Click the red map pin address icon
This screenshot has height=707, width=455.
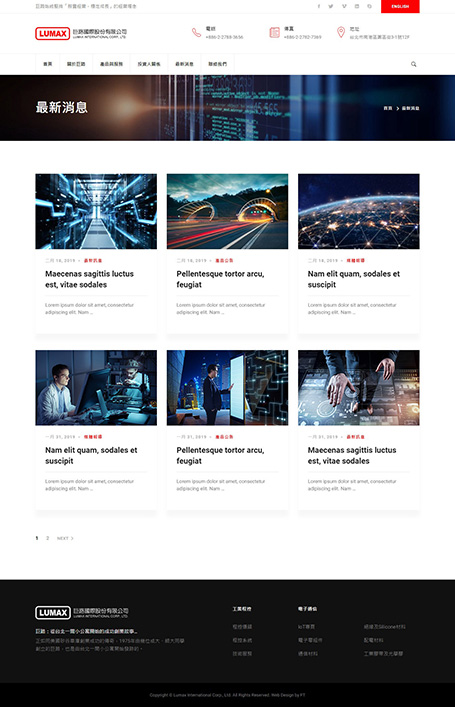(341, 32)
